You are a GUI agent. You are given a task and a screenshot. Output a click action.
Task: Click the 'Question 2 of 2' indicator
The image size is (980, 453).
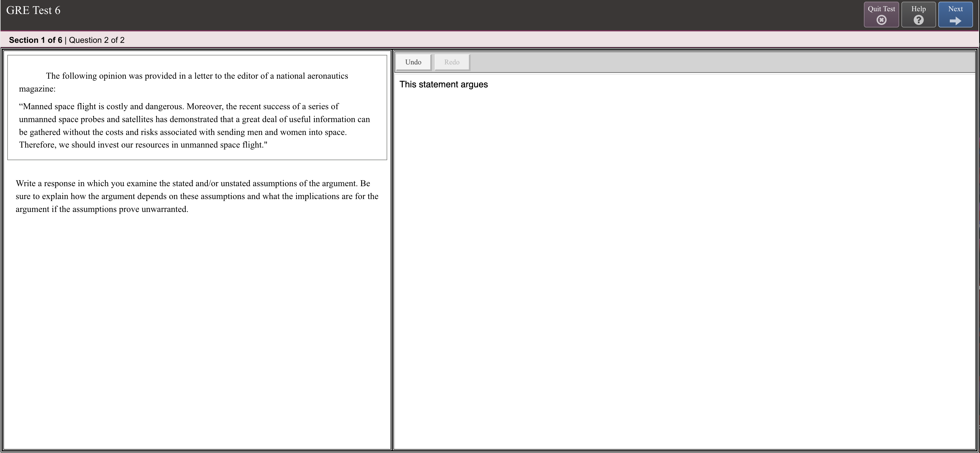[97, 40]
